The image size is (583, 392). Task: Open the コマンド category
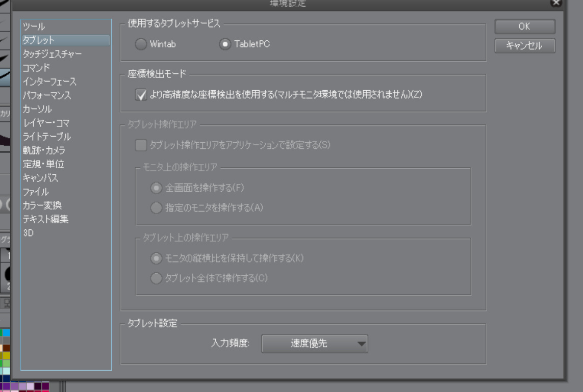(66, 68)
